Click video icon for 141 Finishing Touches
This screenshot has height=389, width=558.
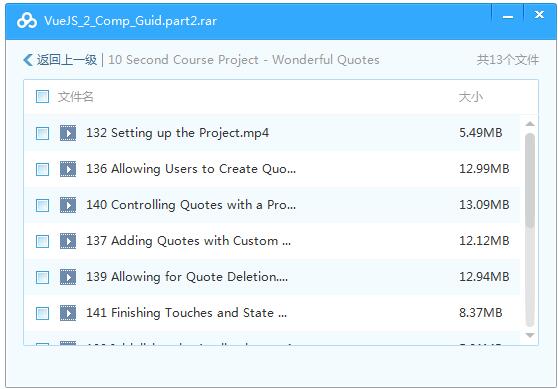(68, 313)
